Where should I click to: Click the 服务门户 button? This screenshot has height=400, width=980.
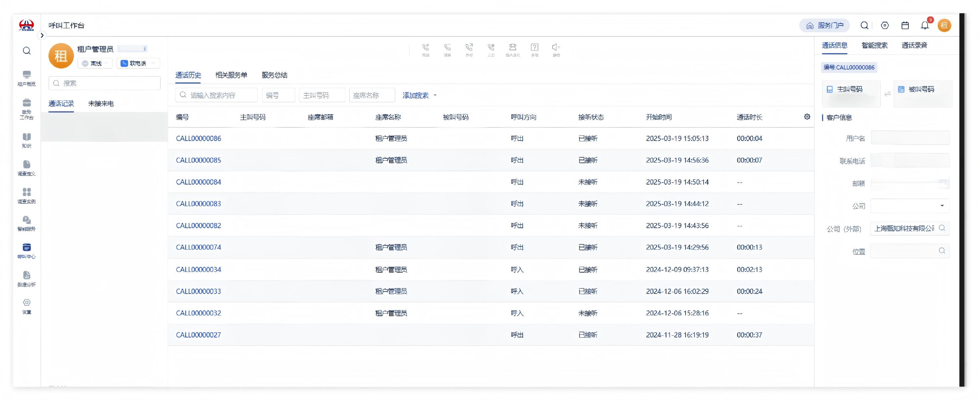point(825,26)
